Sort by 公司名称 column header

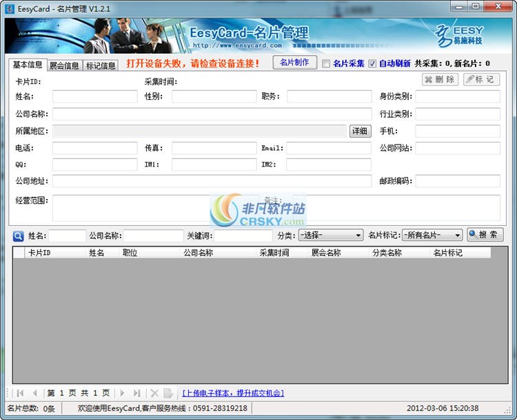pyautogui.click(x=218, y=253)
